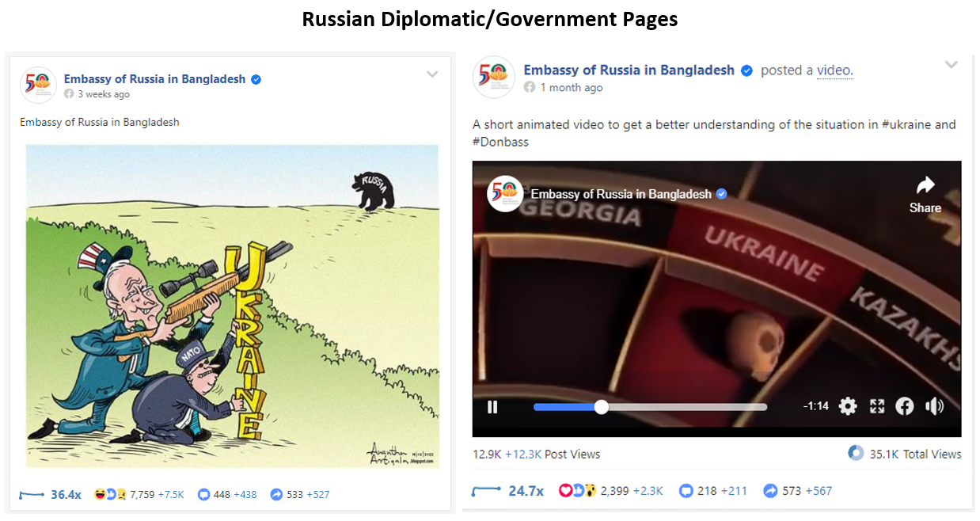Share the video using the arrow icon
Screen dimensions: 980x521
point(925,195)
